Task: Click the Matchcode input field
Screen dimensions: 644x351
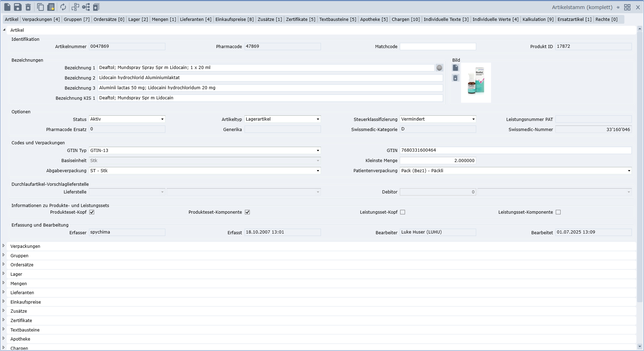Action: tap(438, 47)
